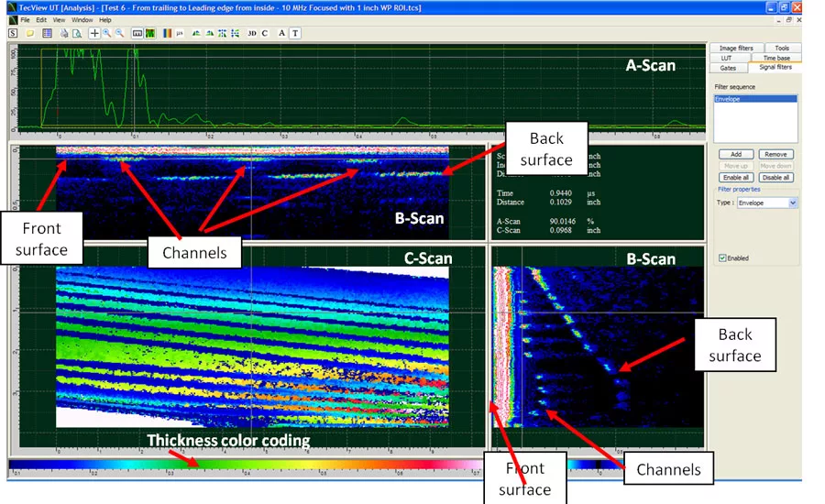Open the Edit menu
This screenshot has width=825, height=504.
41,20
